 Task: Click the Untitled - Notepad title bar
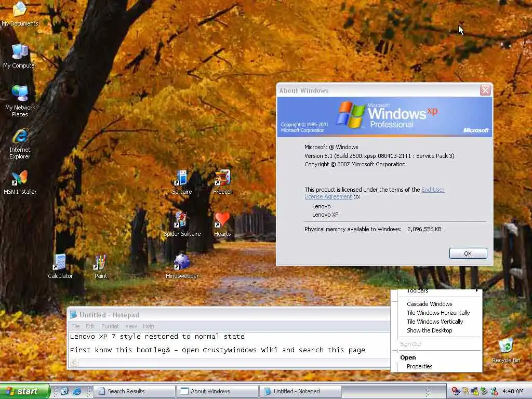pos(229,314)
